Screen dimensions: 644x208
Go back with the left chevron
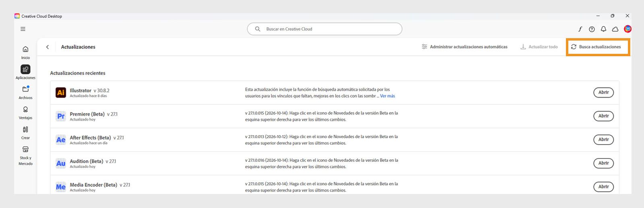click(x=47, y=47)
